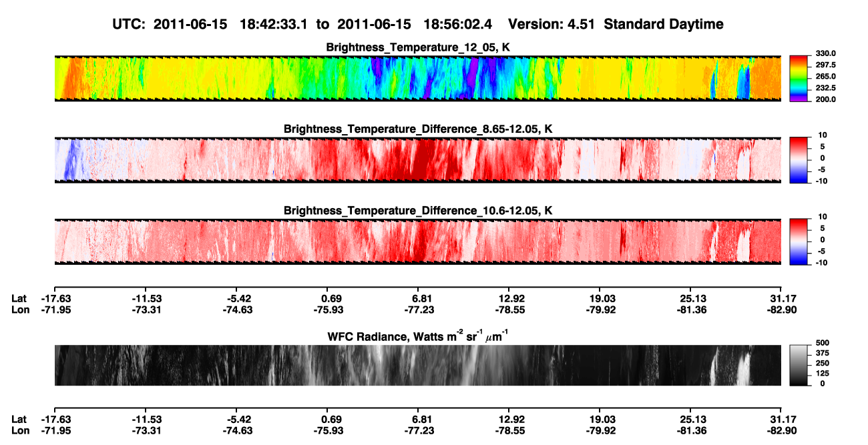868x445 pixels.
Task: Click latitude '0.69' above the WFC Radiance panel
Action: coord(331,298)
